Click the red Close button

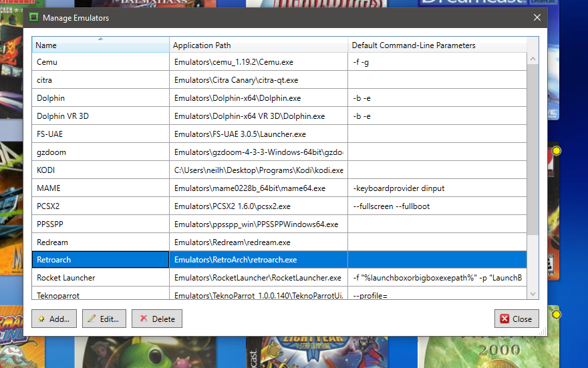(517, 319)
